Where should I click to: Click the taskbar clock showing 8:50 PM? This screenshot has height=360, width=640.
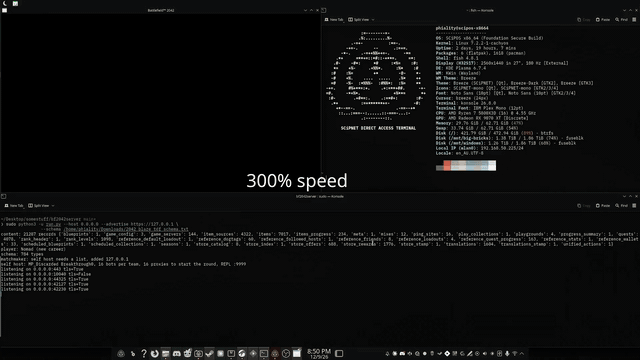click(319, 353)
